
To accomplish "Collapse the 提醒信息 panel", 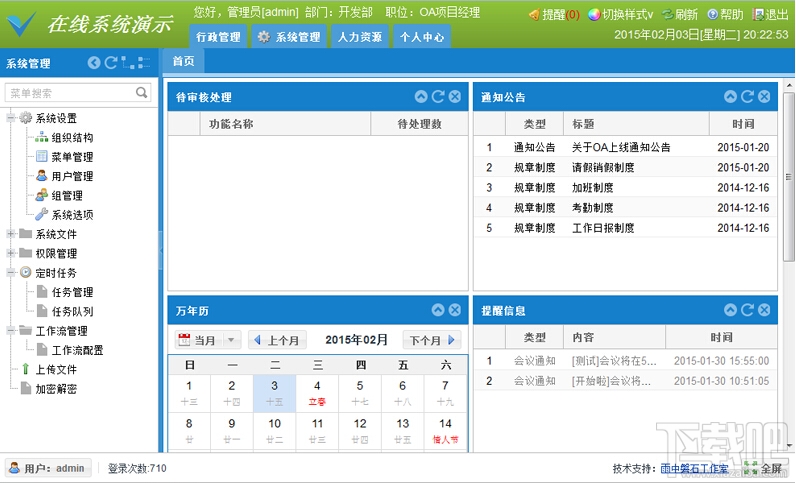I will point(730,310).
